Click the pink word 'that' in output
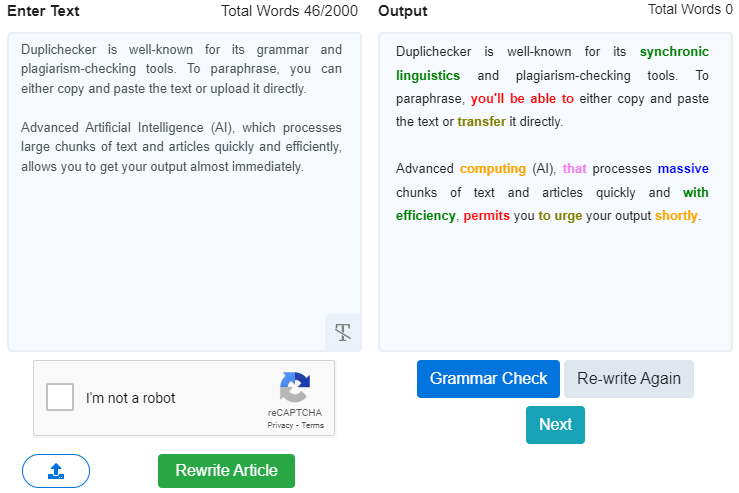Screen dimensions: 739x493 coord(575,169)
